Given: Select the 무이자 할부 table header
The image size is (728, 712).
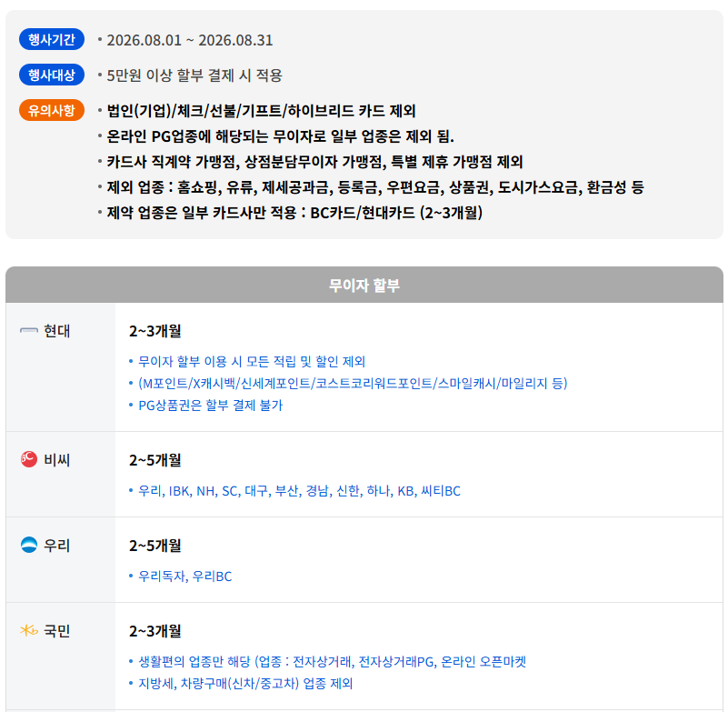Looking at the screenshot, I should click(364, 285).
